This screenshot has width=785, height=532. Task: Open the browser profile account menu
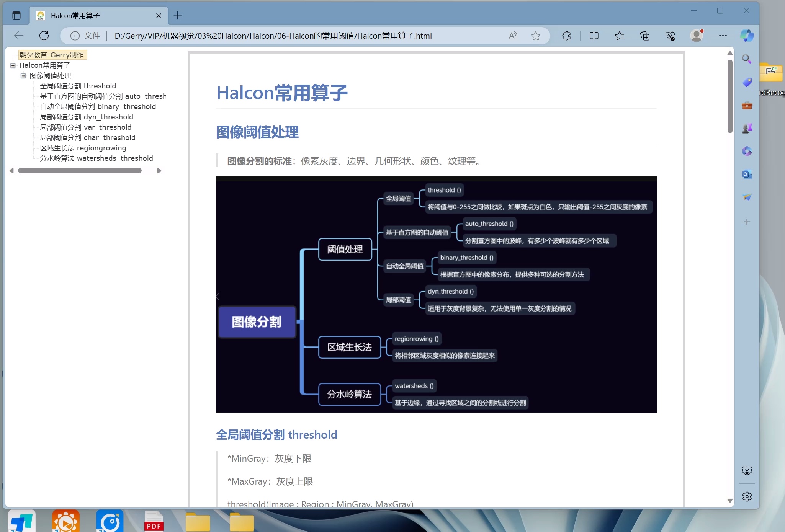coord(697,36)
